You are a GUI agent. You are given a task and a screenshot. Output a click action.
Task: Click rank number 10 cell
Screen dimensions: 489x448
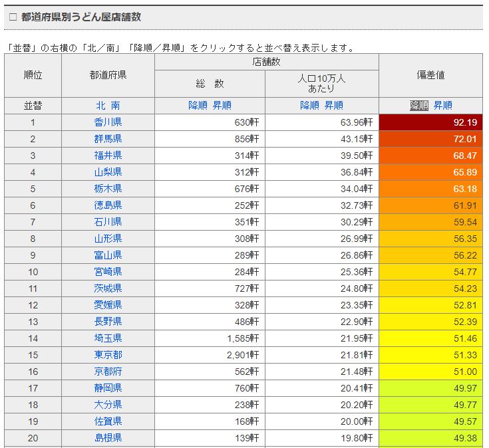(33, 272)
